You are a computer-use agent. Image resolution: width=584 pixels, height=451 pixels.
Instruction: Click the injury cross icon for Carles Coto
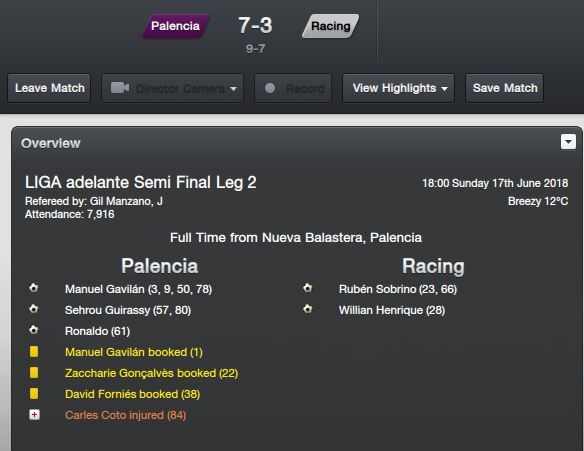pyautogui.click(x=34, y=415)
